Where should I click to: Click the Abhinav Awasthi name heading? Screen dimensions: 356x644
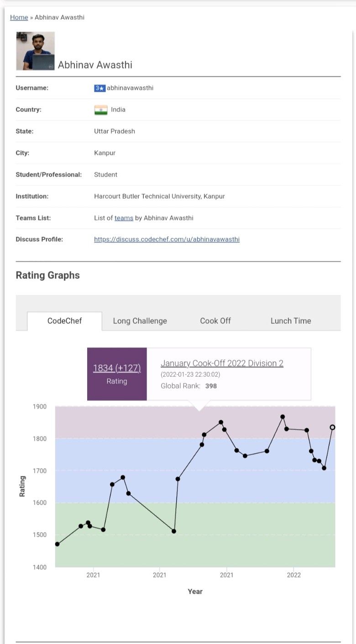click(x=95, y=65)
